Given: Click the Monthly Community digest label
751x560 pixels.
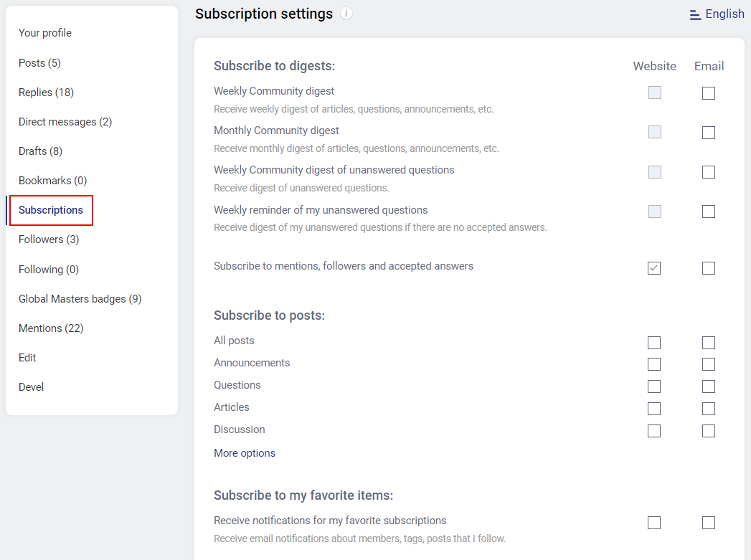Looking at the screenshot, I should pos(276,130).
